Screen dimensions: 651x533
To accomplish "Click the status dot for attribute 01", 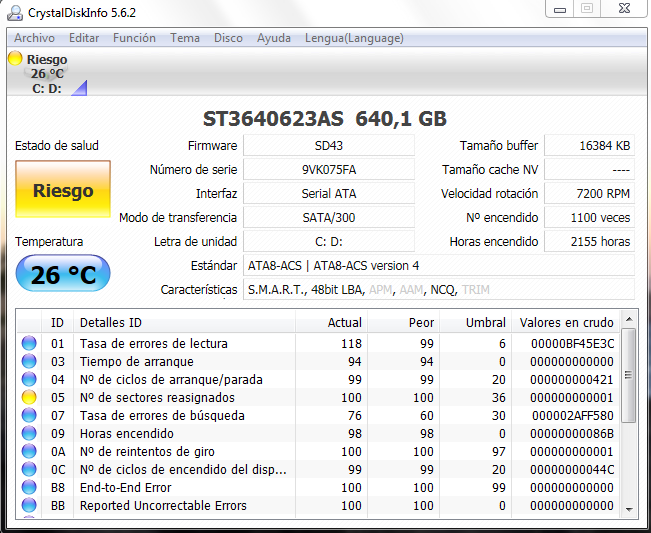I will [29, 343].
